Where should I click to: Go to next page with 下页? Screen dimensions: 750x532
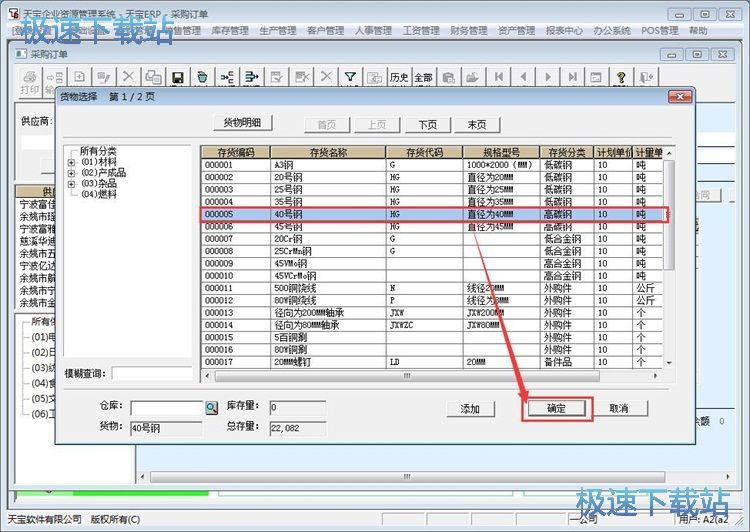point(428,125)
